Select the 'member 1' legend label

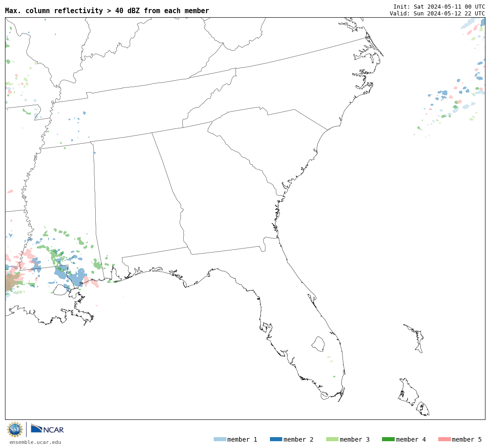[x=242, y=439]
